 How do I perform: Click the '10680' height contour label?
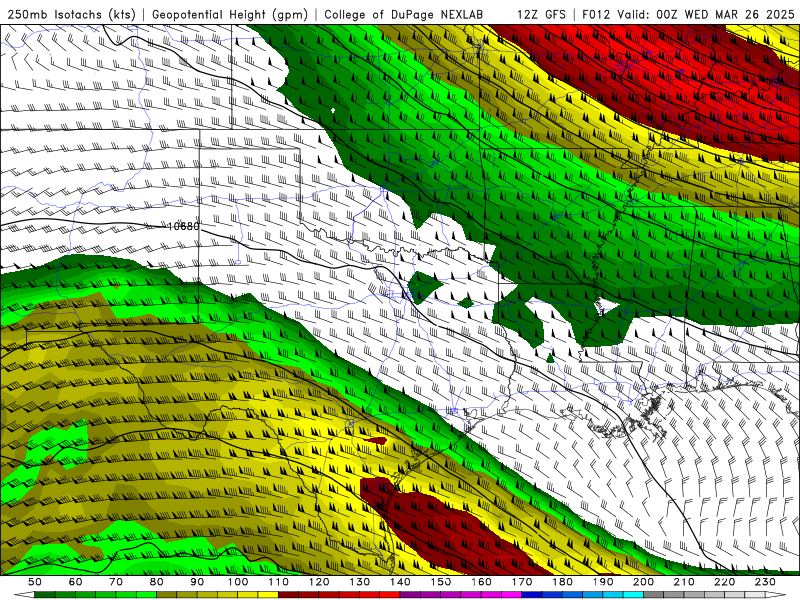184,226
